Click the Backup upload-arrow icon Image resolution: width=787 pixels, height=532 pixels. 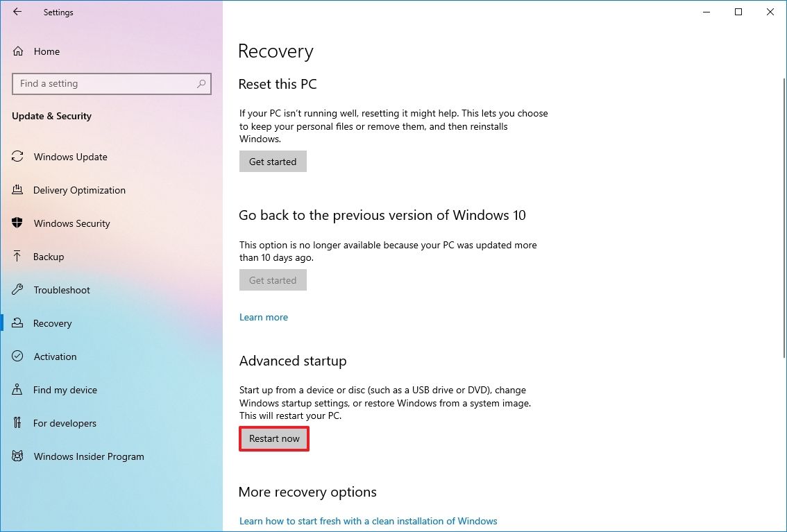click(x=17, y=257)
